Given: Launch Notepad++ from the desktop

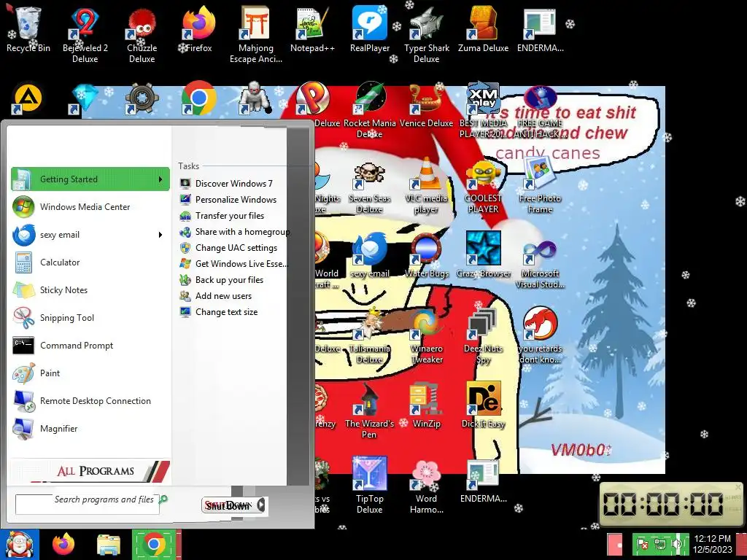Looking at the screenshot, I should [x=312, y=29].
